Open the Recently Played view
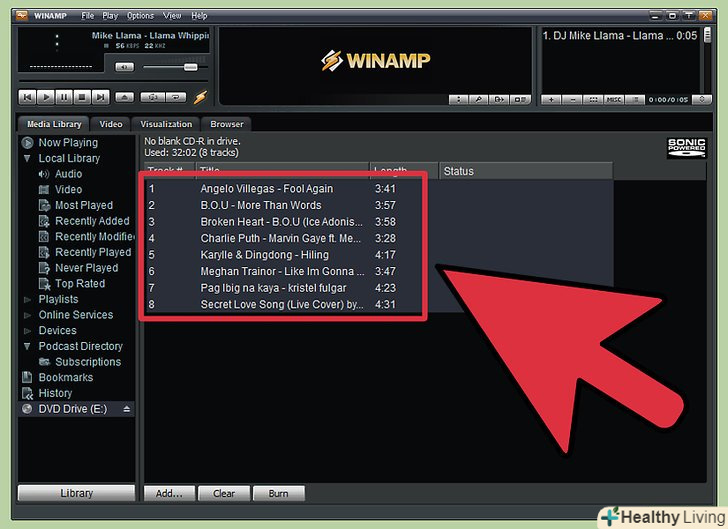 [x=93, y=252]
